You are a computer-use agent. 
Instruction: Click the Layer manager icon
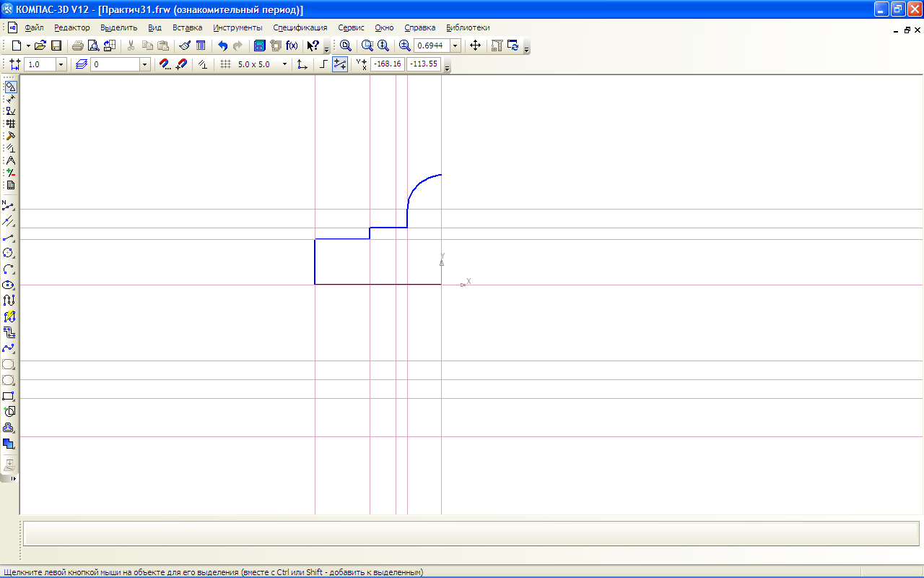81,64
